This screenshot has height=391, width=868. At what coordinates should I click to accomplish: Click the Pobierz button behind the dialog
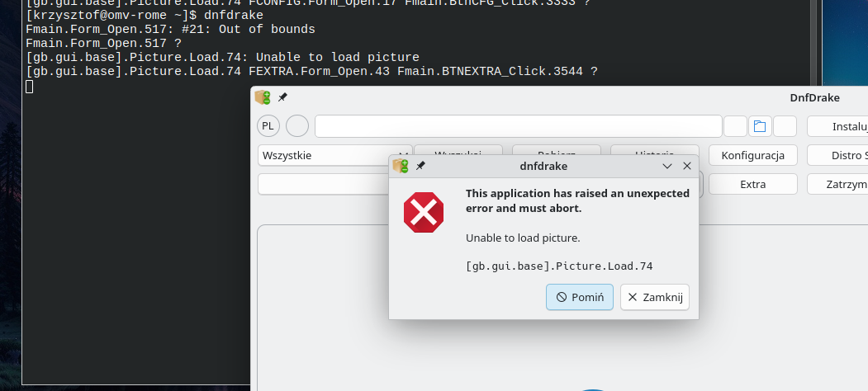(x=557, y=150)
